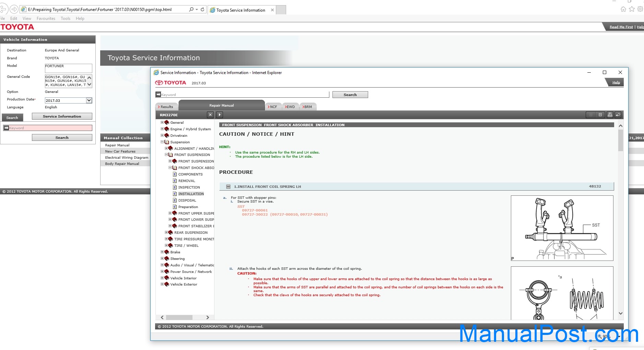Switch to the NCF tab
Screen dimensions: 644x350
[273, 107]
